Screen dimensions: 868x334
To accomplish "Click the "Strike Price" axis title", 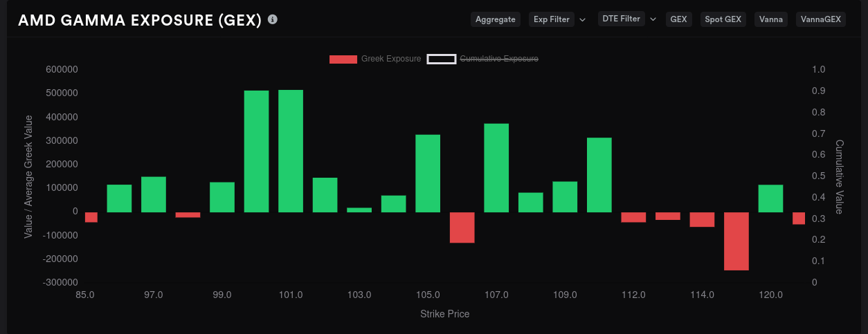I will [445, 314].
